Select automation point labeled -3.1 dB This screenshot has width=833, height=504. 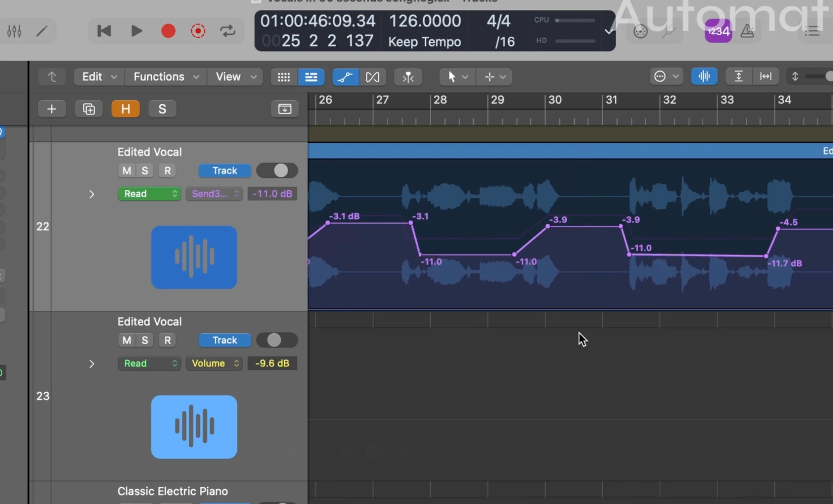coord(328,223)
